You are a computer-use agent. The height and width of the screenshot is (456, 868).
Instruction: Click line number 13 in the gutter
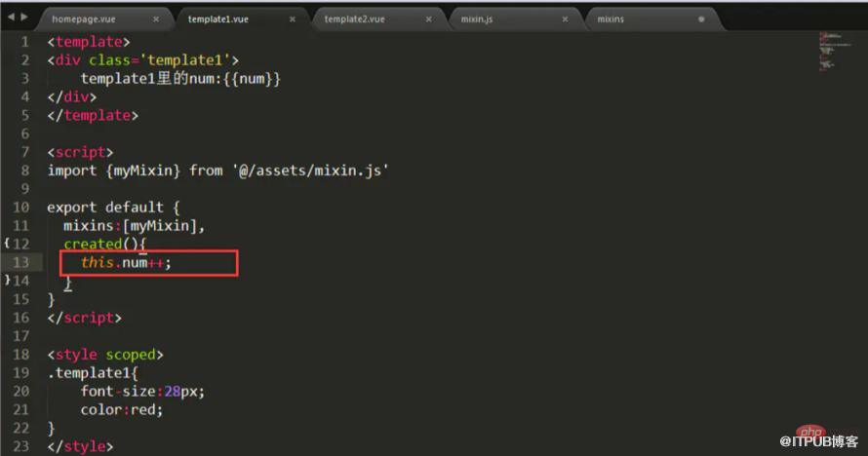point(21,262)
